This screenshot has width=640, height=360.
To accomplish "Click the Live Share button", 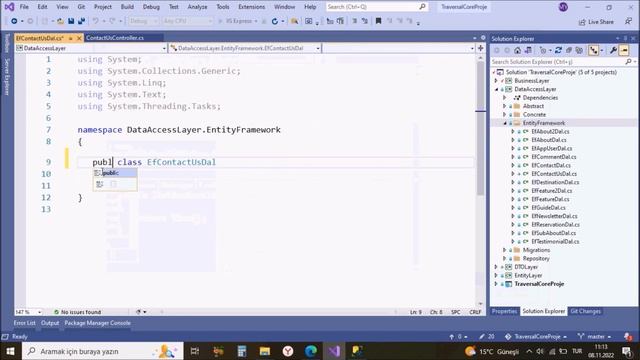I will 596,22.
